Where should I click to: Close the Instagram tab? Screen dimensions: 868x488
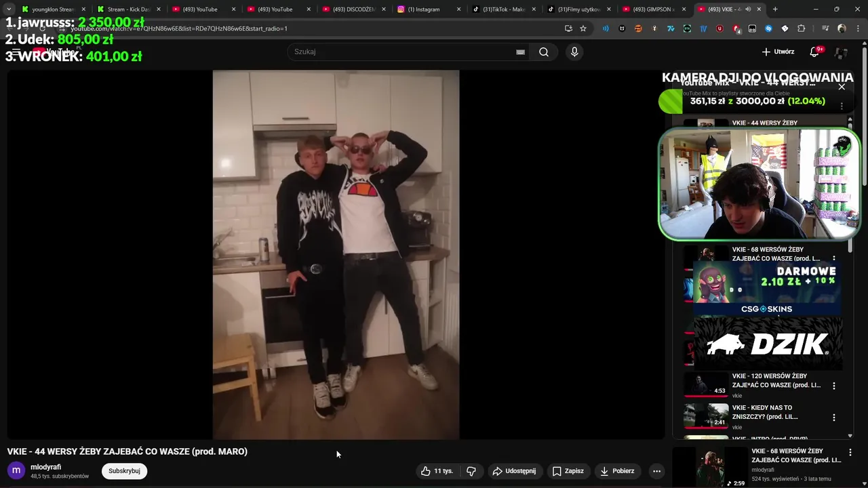pyautogui.click(x=458, y=9)
